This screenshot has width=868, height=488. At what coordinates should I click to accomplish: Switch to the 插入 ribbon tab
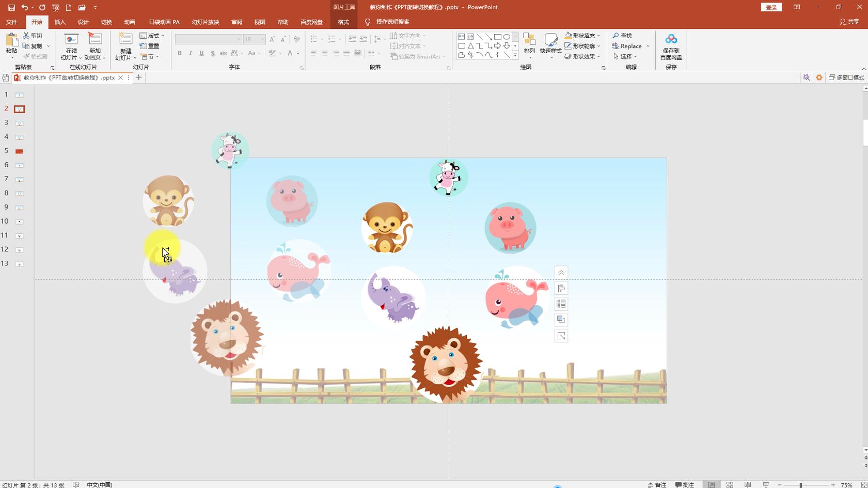click(x=60, y=22)
